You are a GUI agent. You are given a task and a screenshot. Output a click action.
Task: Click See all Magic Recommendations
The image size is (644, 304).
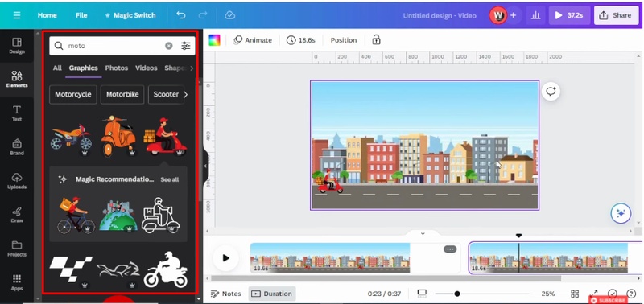tap(170, 179)
